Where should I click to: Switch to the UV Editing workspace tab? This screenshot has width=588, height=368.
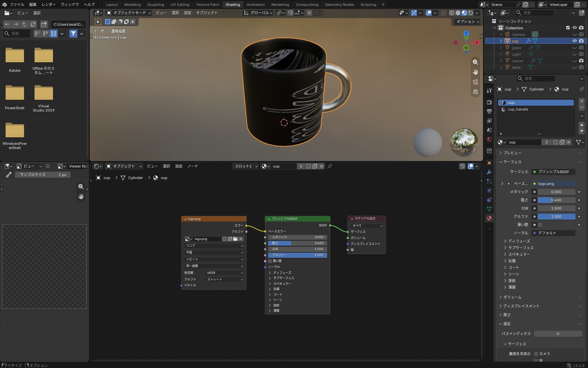click(x=180, y=4)
